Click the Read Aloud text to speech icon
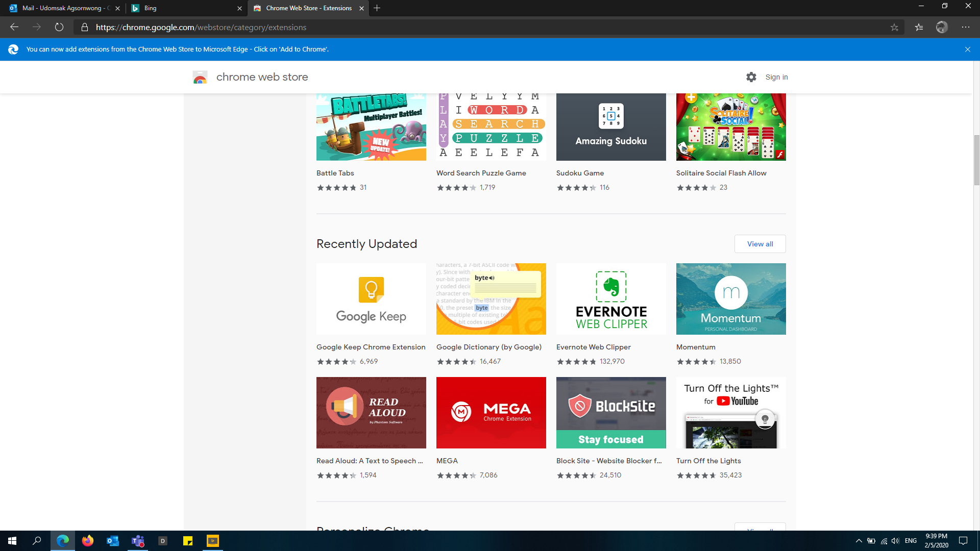The width and height of the screenshot is (980, 551). [371, 412]
